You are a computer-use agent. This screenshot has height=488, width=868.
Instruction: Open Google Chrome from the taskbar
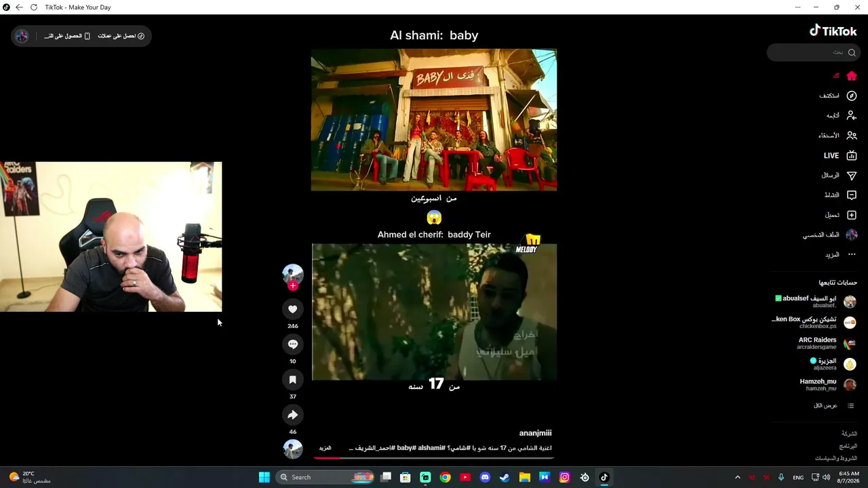tap(445, 477)
